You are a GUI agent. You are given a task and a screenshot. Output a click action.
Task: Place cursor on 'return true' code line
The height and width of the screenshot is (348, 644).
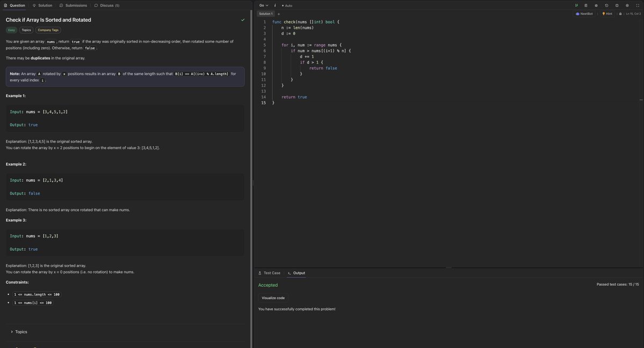294,97
